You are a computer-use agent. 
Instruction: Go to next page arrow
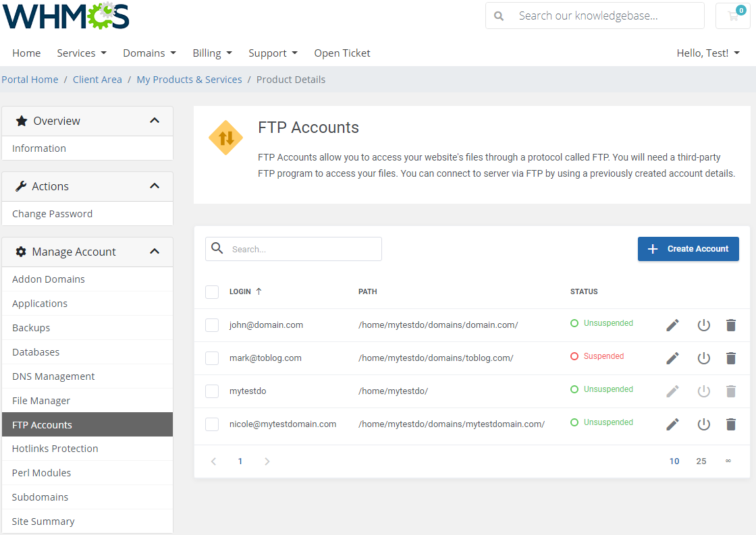267,461
